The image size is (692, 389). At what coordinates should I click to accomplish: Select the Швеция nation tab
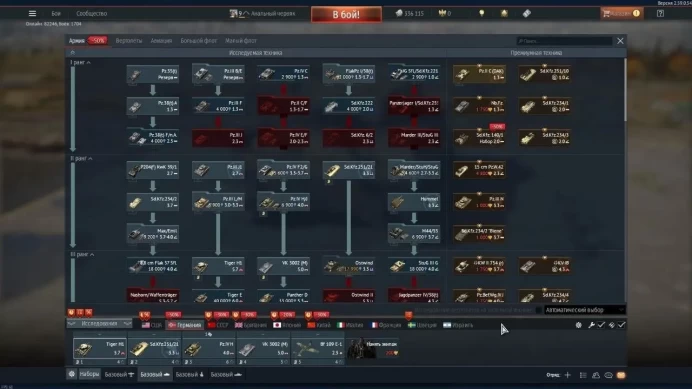[x=422, y=325]
